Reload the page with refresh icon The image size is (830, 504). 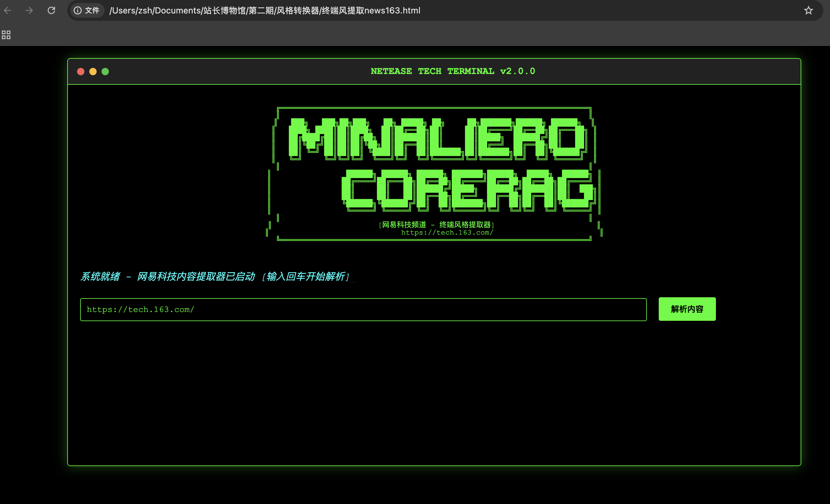coord(51,10)
